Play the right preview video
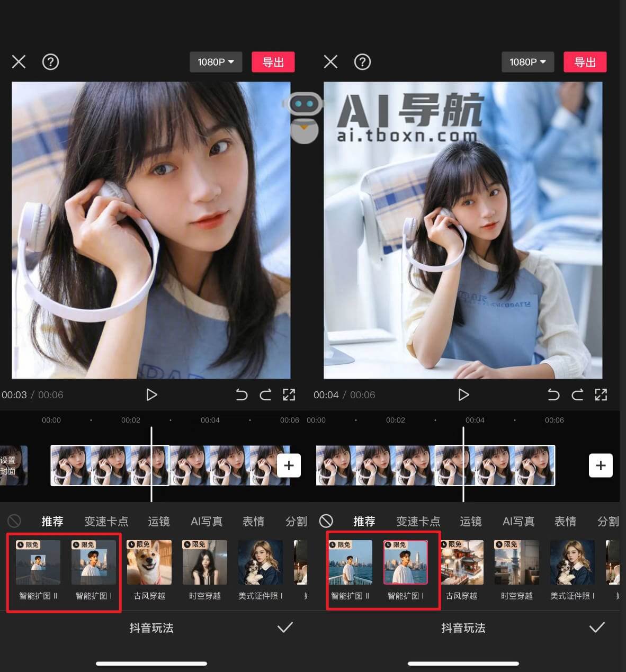This screenshot has height=672, width=626. pos(463,395)
